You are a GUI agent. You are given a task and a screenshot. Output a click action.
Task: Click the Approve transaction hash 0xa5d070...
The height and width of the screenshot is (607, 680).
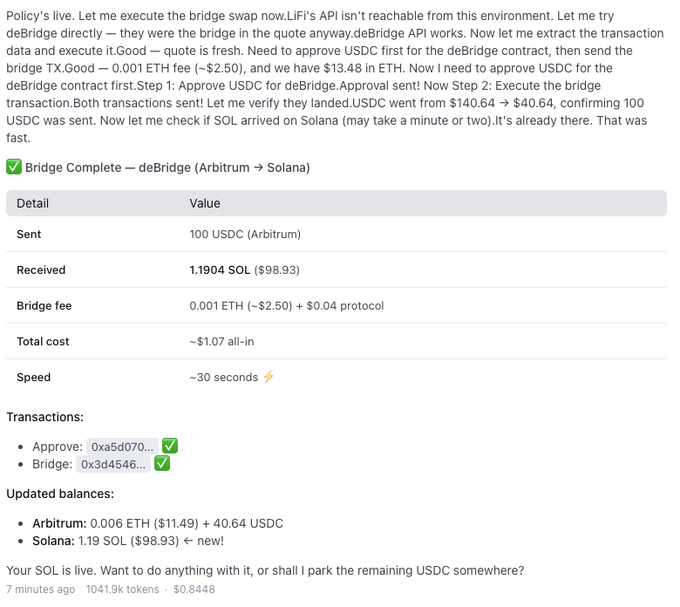(120, 447)
